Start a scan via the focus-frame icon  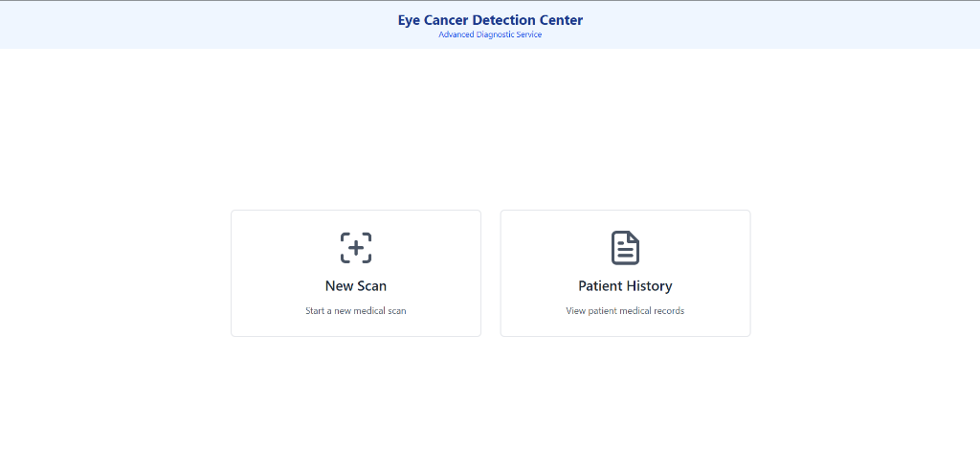point(356,248)
